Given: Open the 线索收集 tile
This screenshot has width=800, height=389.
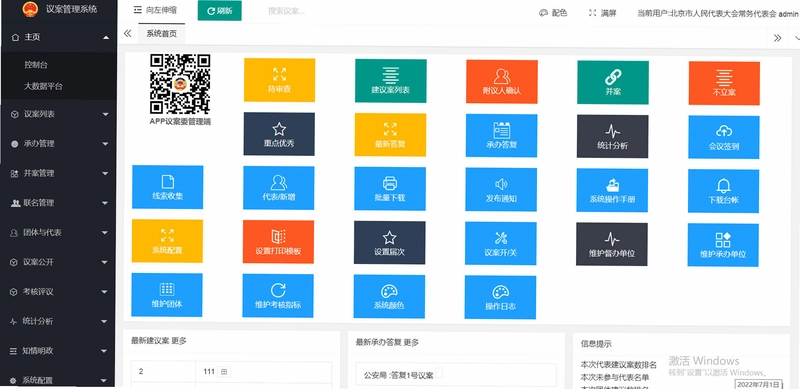Looking at the screenshot, I should click(167, 187).
